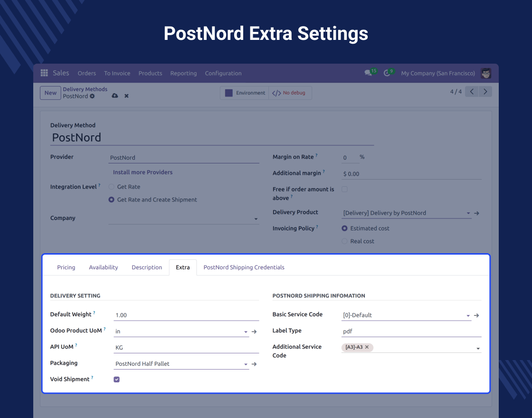Open the apps grid menu icon
The width and height of the screenshot is (532, 418).
click(44, 73)
